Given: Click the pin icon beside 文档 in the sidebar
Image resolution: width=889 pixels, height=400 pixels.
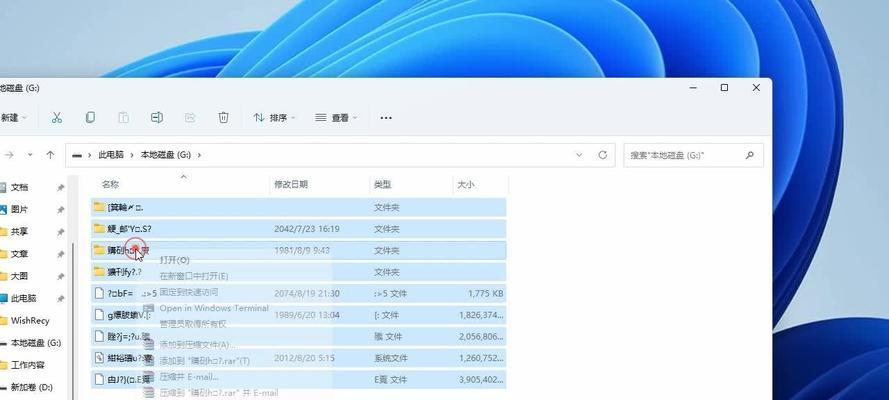Looking at the screenshot, I should click(x=61, y=188).
